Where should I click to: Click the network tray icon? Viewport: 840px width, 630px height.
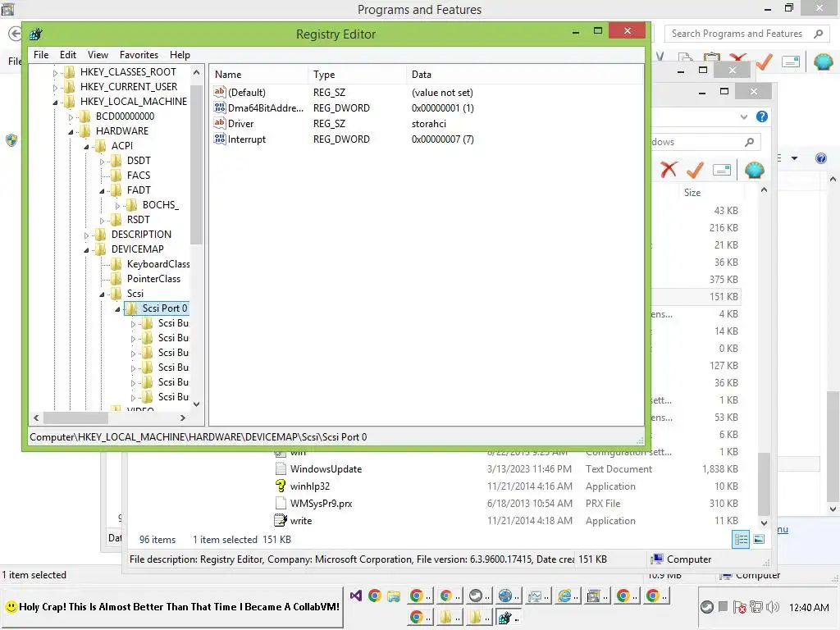pyautogui.click(x=756, y=607)
